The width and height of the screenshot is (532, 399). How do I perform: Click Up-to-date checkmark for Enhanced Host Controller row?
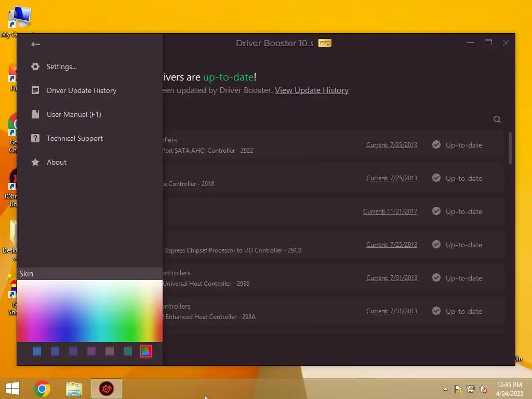[436, 311]
